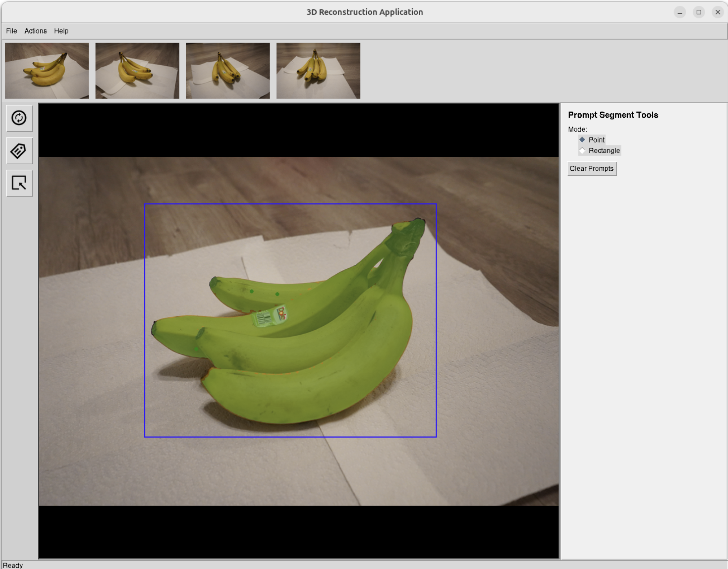The width and height of the screenshot is (728, 569).
Task: Activate the prompt selection cursor tool
Action: 19,183
